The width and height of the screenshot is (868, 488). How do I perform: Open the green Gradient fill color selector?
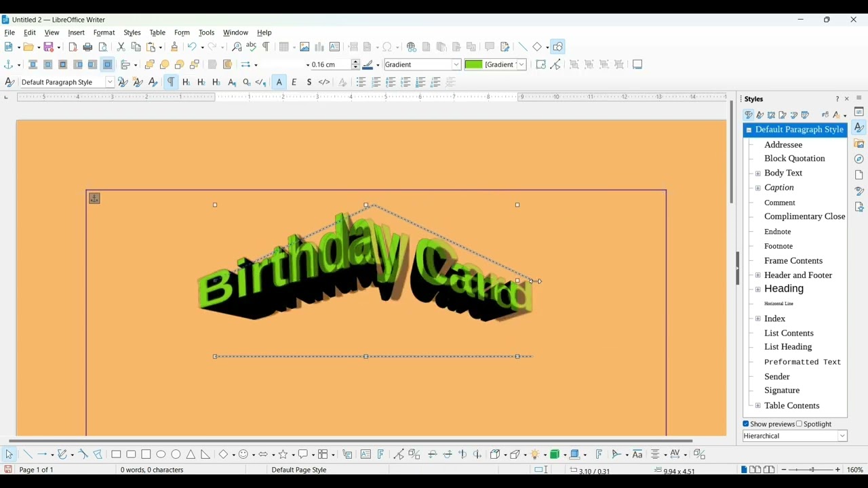[x=495, y=64]
